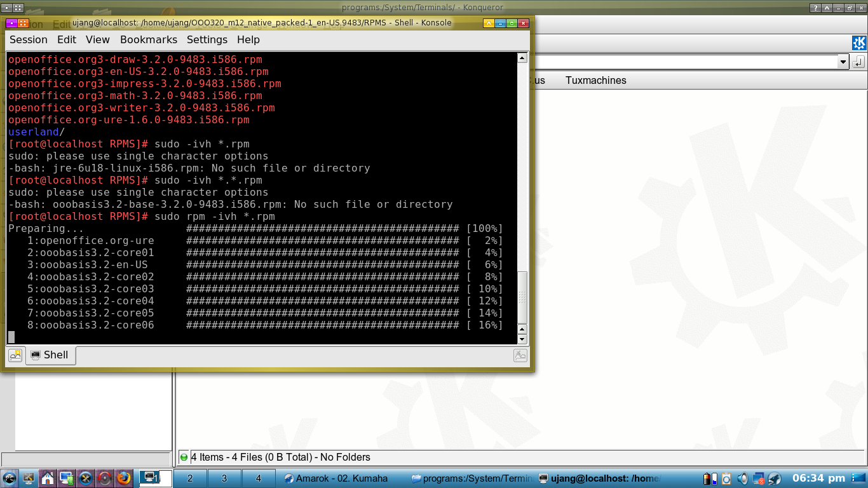868x488 pixels.
Task: Click the Konsole terminal scroll down arrow
Action: click(522, 340)
